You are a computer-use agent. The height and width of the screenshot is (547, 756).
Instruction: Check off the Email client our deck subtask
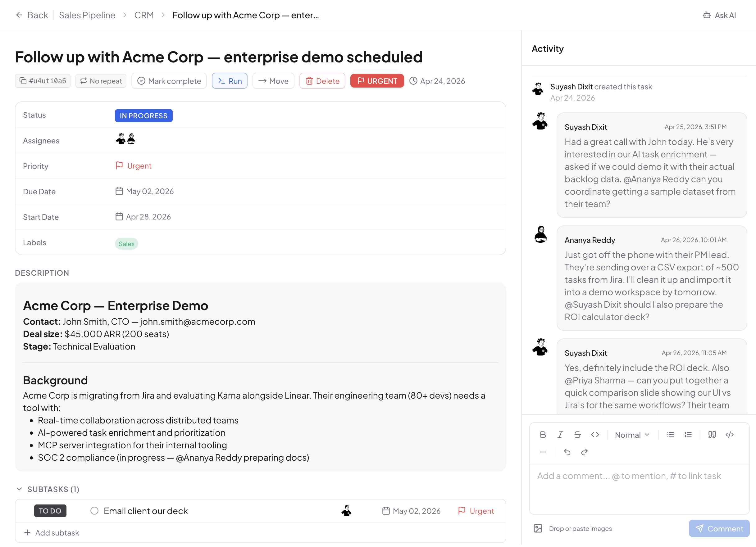[x=94, y=511]
